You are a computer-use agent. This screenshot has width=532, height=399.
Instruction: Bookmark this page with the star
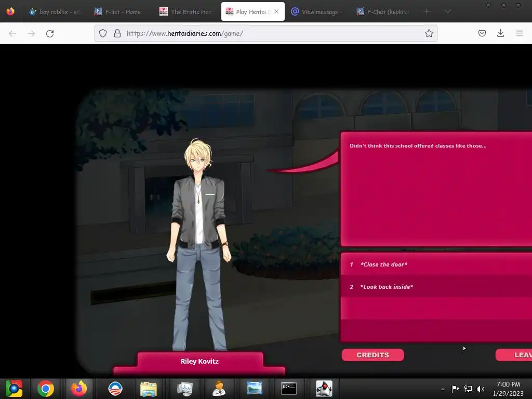429,33
